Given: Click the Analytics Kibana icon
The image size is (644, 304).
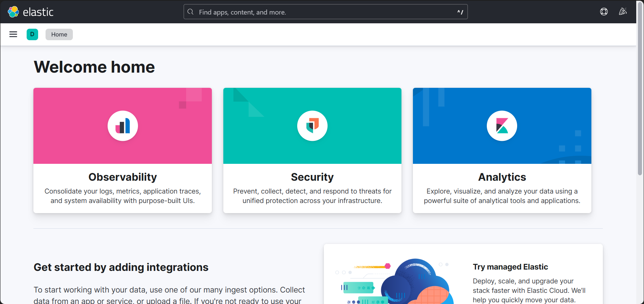Looking at the screenshot, I should (x=502, y=126).
